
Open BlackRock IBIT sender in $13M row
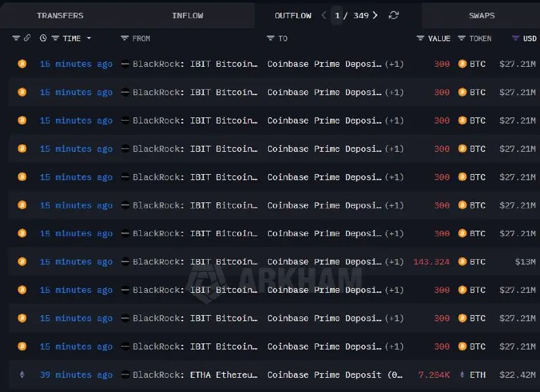point(195,262)
